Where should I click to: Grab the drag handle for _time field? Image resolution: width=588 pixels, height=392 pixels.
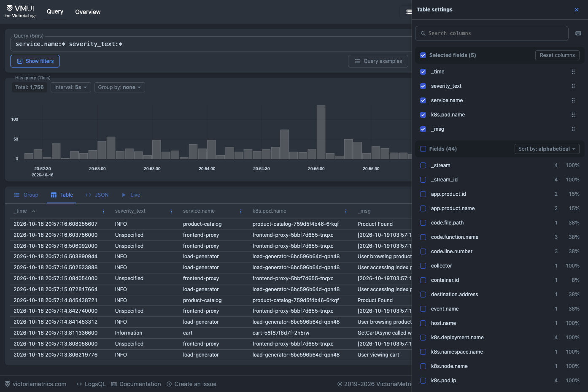[573, 72]
